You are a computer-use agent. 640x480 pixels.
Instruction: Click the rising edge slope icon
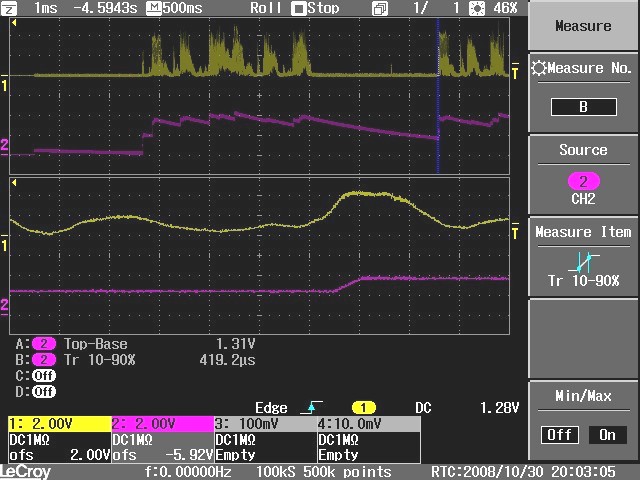coord(311,407)
